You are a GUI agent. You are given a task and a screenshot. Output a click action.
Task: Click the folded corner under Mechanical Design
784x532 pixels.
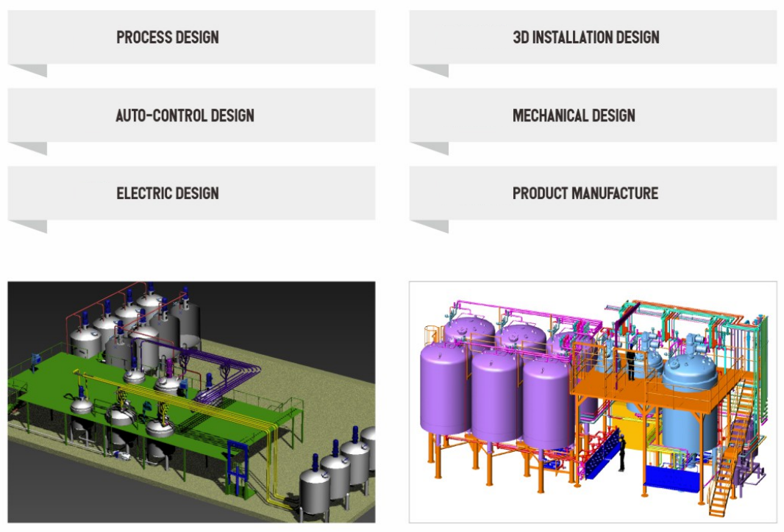[435, 148]
